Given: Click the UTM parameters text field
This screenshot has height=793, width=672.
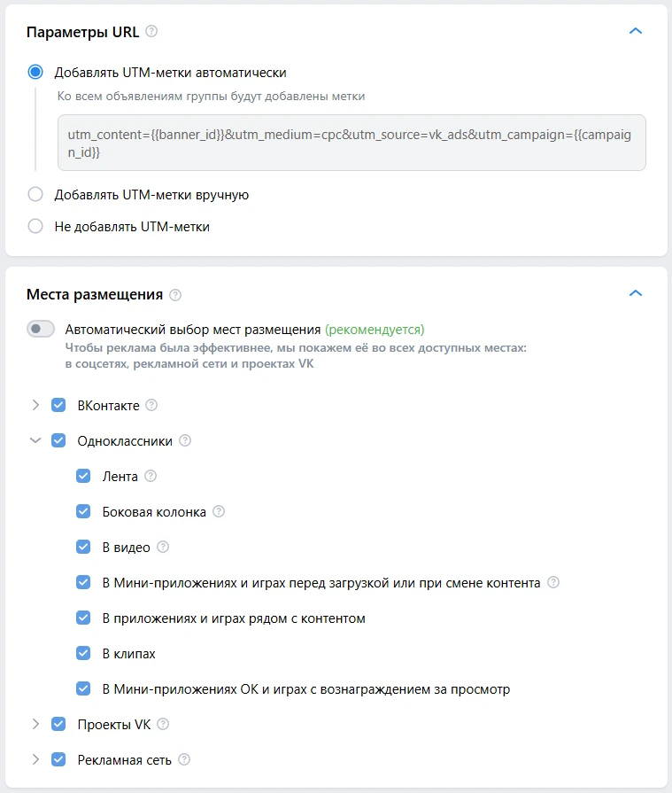Looking at the screenshot, I should coord(351,142).
